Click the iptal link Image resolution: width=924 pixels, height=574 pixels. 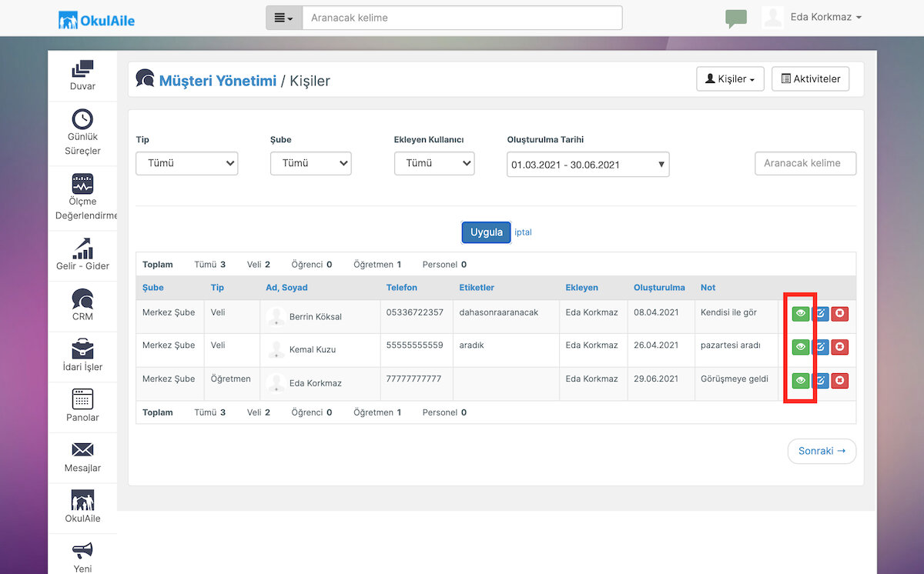coord(523,232)
